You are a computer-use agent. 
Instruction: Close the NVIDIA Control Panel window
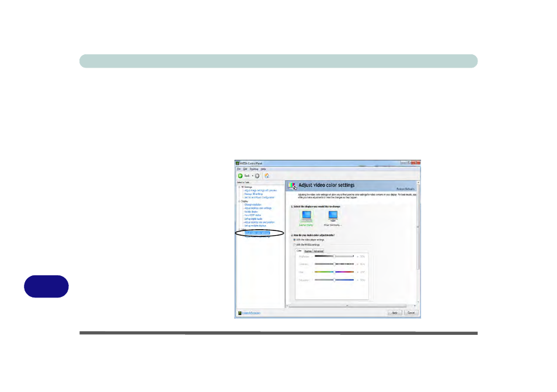tap(416, 163)
